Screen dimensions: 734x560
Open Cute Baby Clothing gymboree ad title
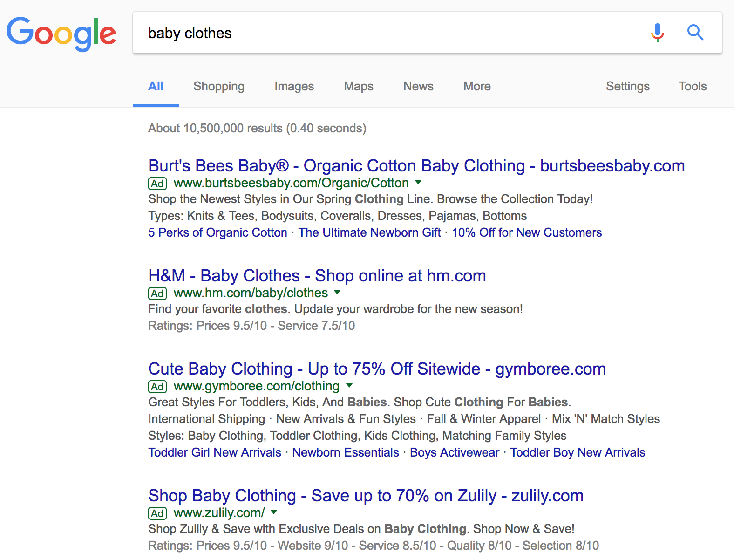377,369
